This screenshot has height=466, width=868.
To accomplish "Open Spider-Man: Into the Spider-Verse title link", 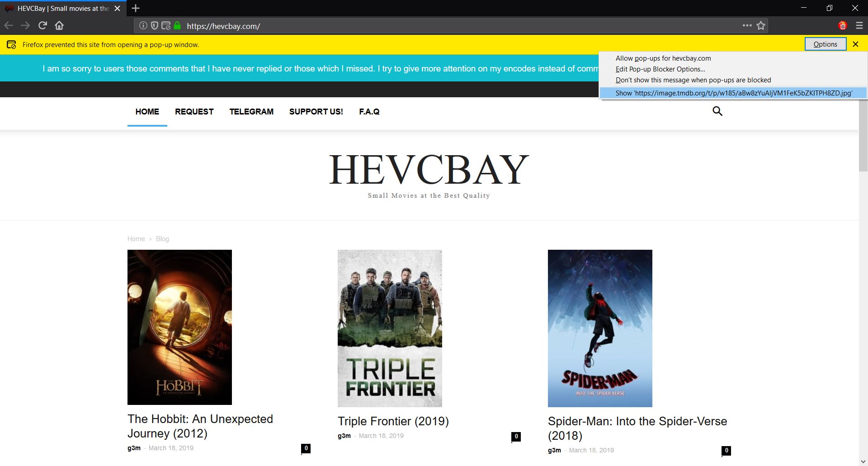I will [x=637, y=428].
